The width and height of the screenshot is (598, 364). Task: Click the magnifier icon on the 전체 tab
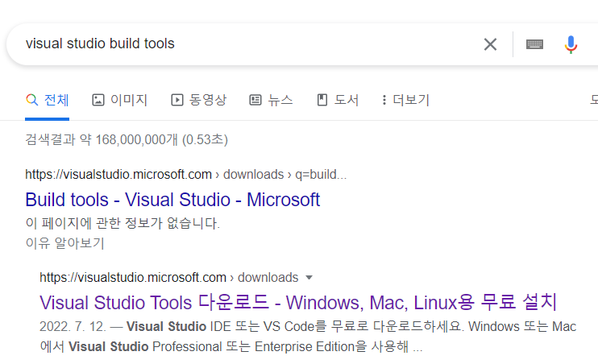(32, 100)
